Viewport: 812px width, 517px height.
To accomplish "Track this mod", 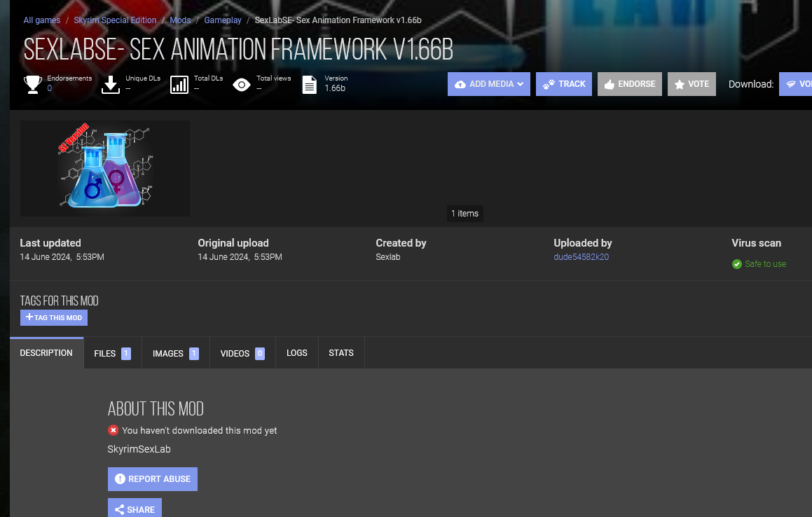I will [x=564, y=84].
